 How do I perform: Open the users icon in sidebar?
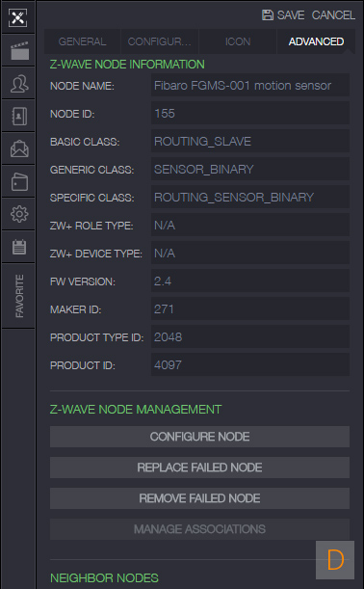tap(18, 84)
